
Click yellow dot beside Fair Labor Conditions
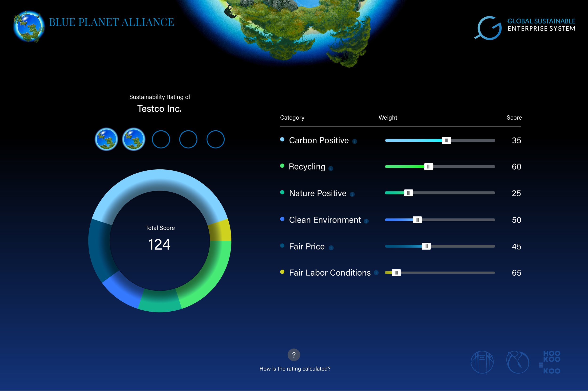[282, 272]
